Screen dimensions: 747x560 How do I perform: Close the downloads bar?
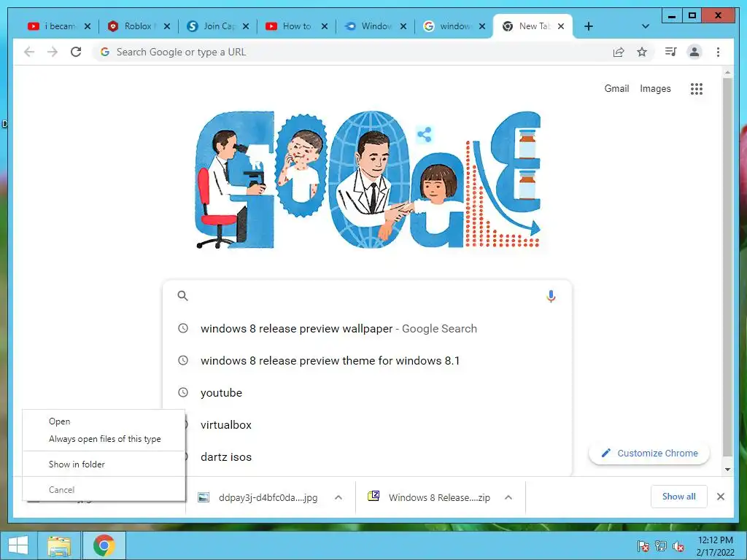tap(720, 497)
